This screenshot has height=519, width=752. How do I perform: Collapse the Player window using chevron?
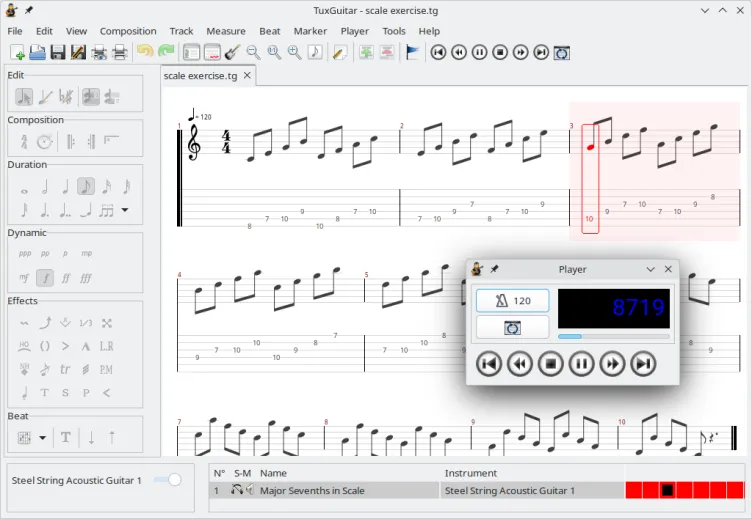[650, 270]
